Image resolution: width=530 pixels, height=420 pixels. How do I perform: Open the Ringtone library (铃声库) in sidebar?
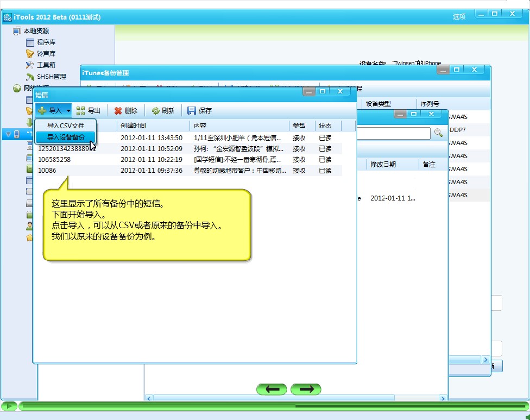click(30, 54)
